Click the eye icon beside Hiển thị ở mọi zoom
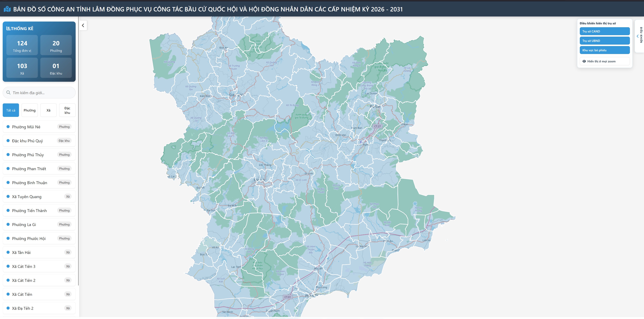The image size is (644, 319). pos(584,61)
